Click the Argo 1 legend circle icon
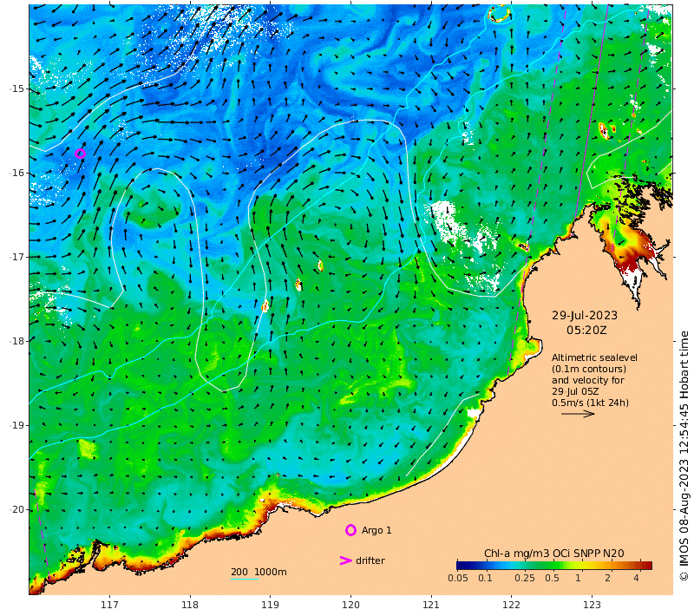This screenshot has height=616, width=694. tap(350, 530)
